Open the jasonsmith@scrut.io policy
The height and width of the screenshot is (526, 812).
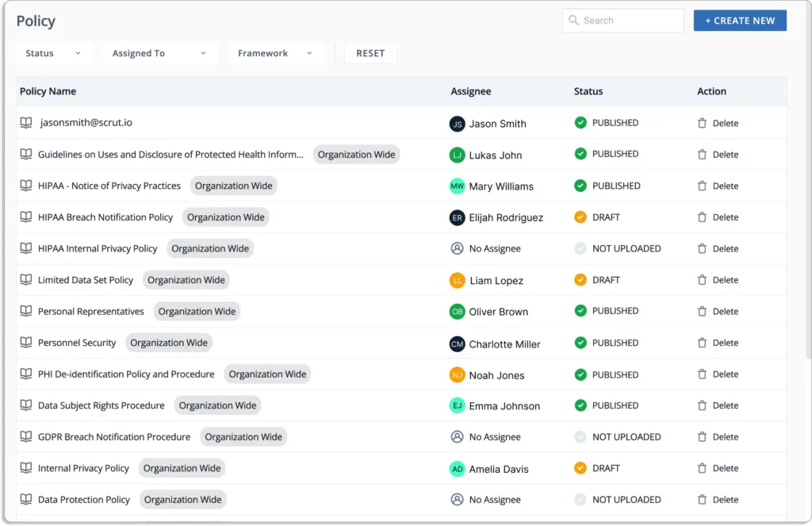[86, 123]
